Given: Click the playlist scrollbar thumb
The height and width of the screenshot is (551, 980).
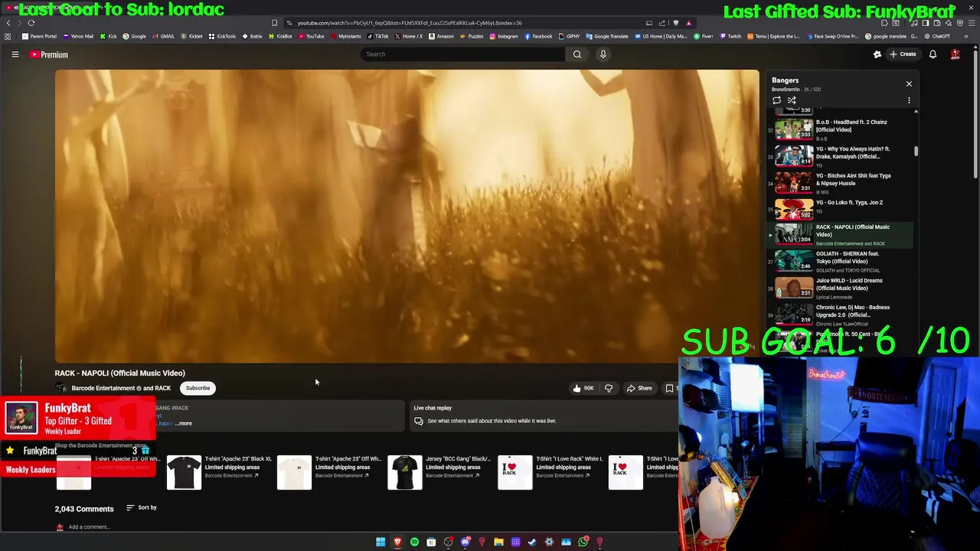Looking at the screenshot, I should [916, 151].
